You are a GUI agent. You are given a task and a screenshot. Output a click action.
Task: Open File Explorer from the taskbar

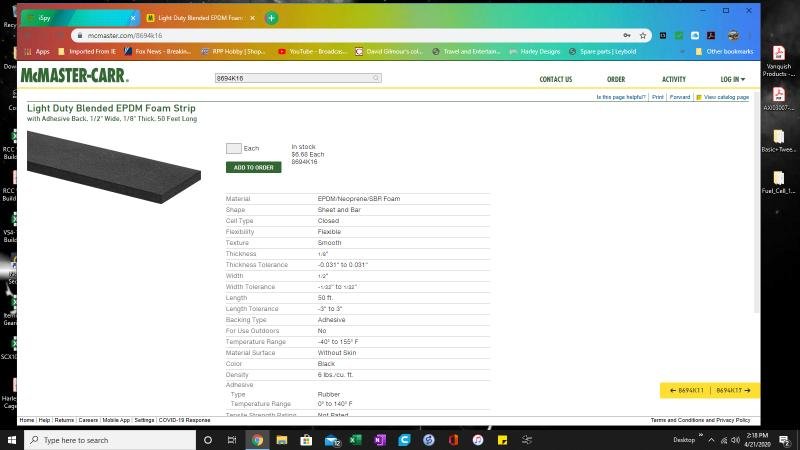282,440
